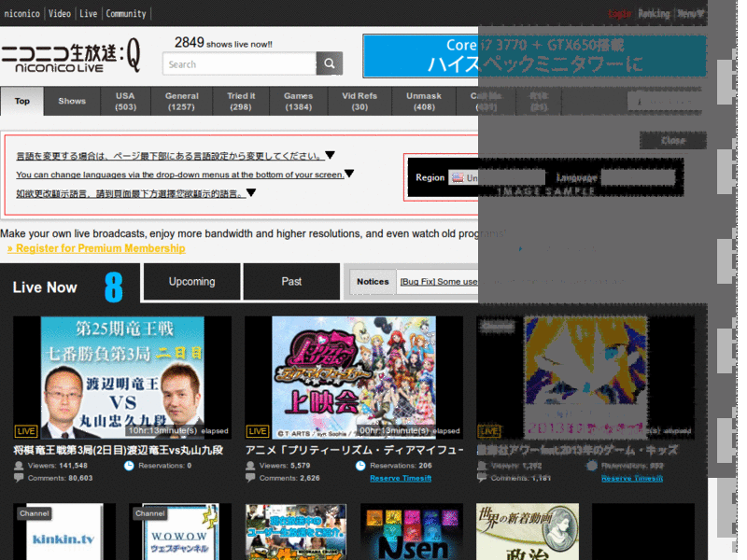Click LIVE badge on Pretty Rhythm thumbnail

point(258,431)
